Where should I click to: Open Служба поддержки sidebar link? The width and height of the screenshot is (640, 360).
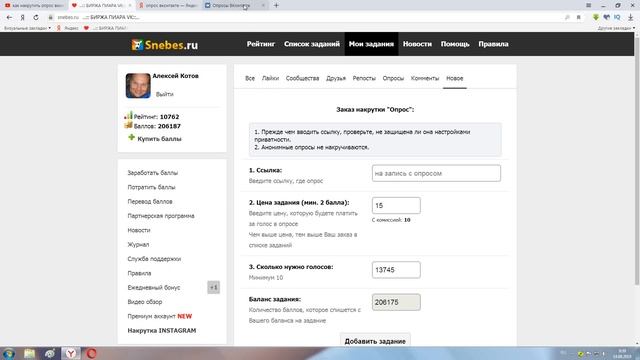pyautogui.click(x=154, y=259)
